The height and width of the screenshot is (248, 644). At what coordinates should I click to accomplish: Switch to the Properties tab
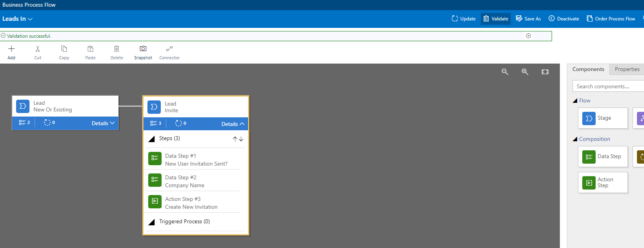(x=627, y=69)
